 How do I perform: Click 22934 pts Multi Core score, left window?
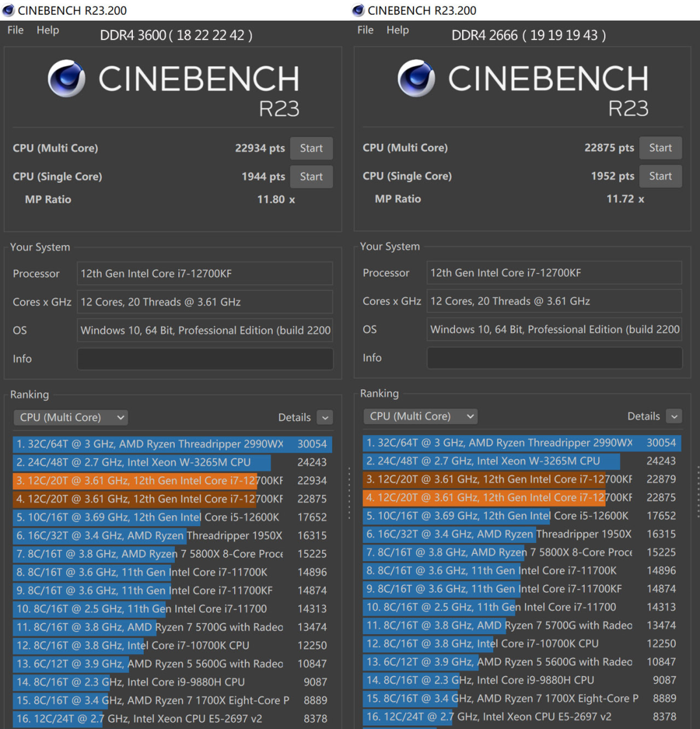260,149
